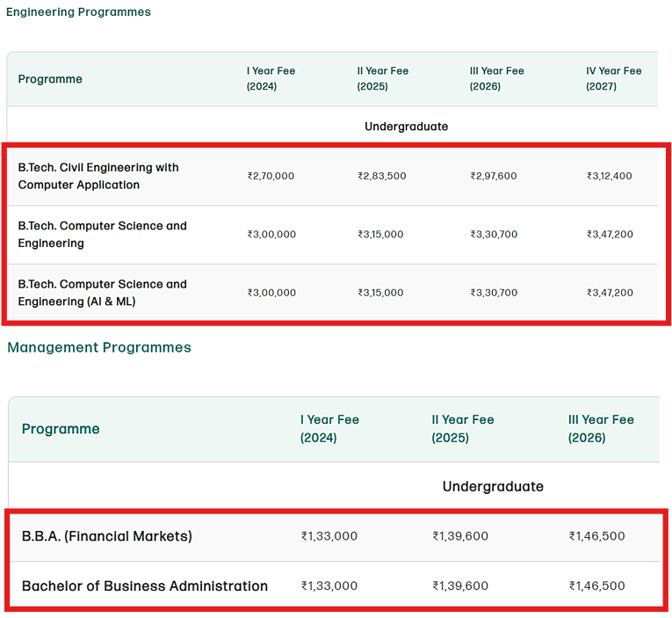
Task: Select the I Year Fee (2024) management header
Action: coord(329,428)
